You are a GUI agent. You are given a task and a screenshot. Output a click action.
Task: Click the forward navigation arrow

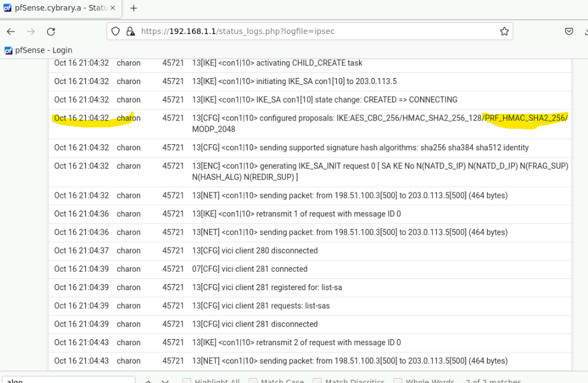[31, 32]
